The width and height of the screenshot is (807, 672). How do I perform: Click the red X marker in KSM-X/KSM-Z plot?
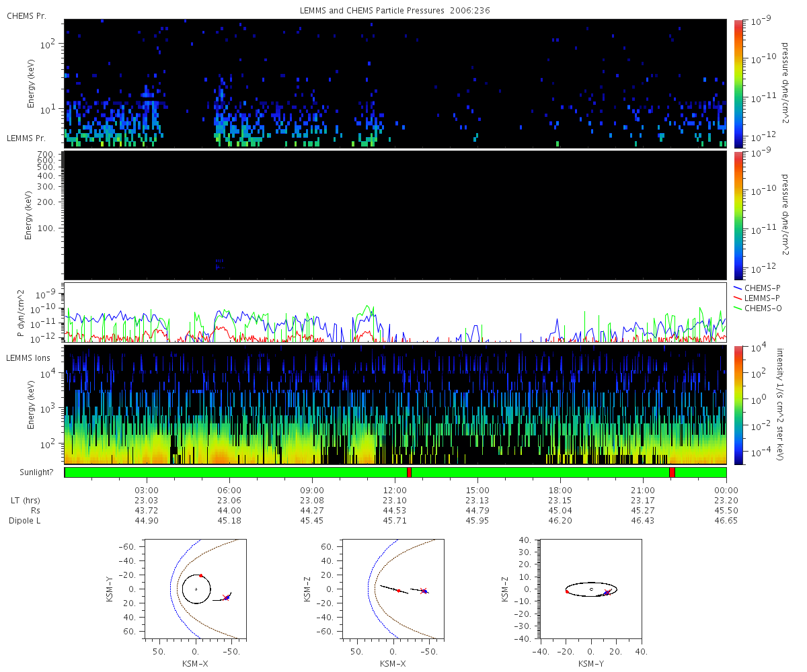click(422, 591)
